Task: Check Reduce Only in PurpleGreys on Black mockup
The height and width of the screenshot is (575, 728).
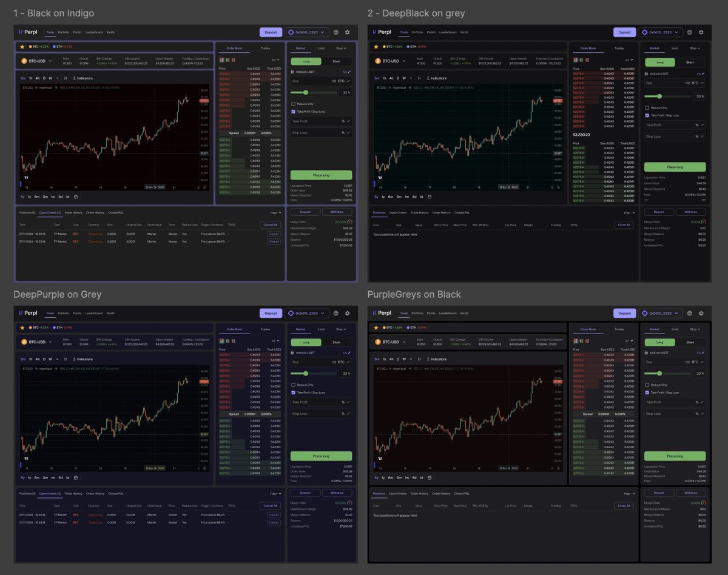Action: point(647,385)
